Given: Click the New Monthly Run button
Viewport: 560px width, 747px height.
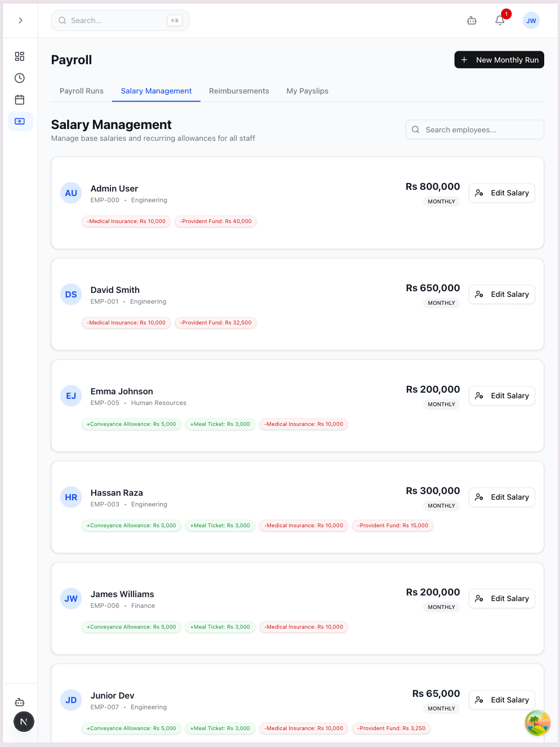Looking at the screenshot, I should click(499, 60).
